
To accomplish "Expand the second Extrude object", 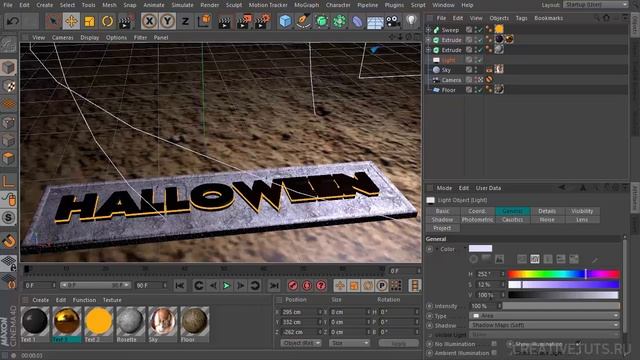I will point(428,50).
